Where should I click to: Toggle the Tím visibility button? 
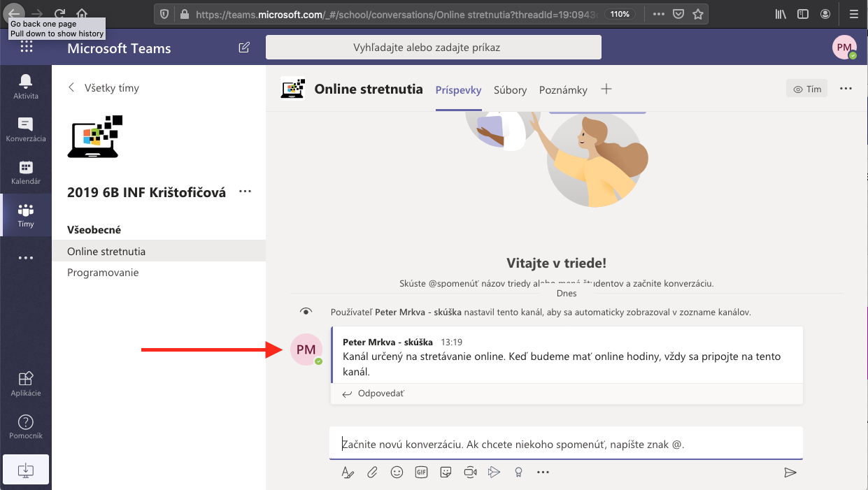pyautogui.click(x=806, y=89)
